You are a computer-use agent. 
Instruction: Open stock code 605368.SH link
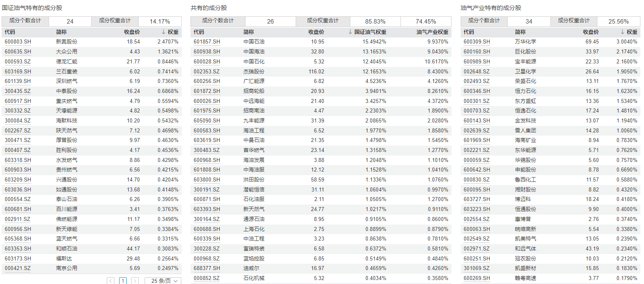tap(18, 239)
